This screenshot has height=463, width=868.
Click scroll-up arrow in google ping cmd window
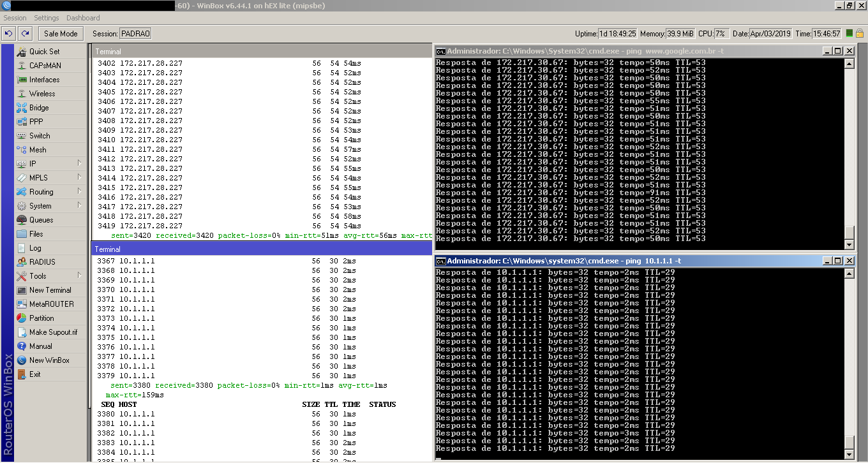(x=849, y=63)
